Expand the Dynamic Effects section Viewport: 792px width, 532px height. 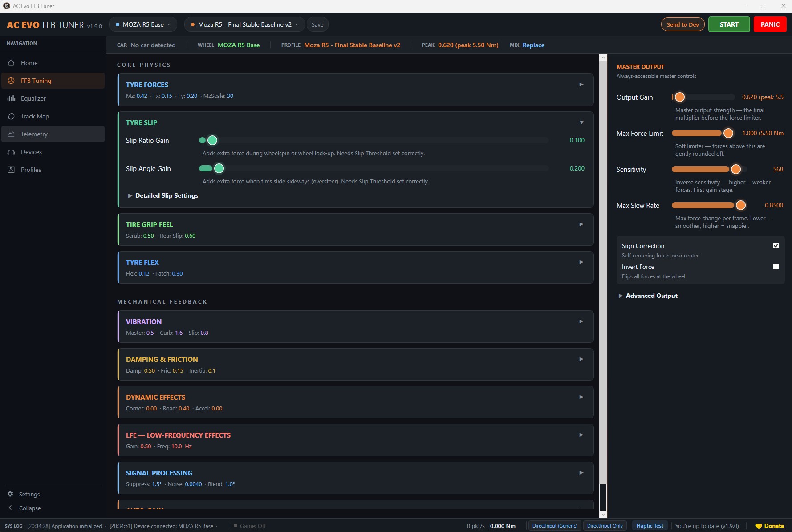click(x=581, y=397)
